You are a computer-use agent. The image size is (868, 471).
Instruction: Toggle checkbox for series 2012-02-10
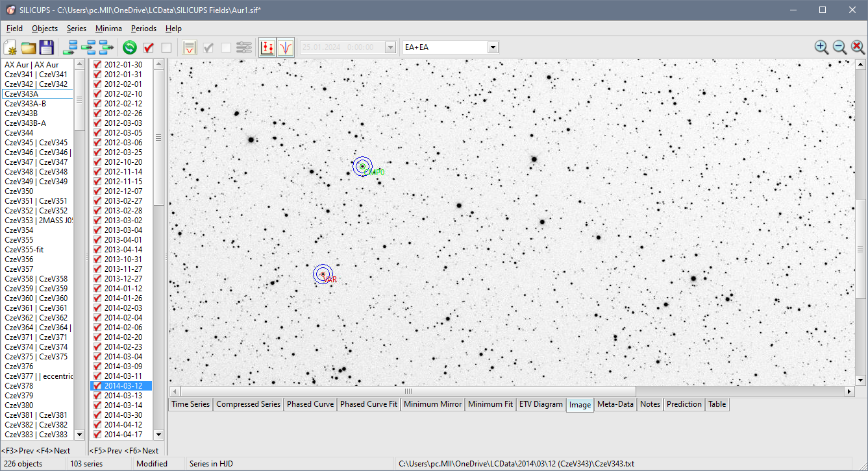pyautogui.click(x=97, y=94)
